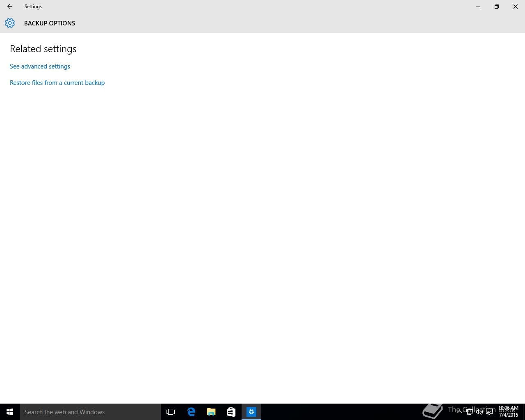Show hidden tray icons chevron
This screenshot has width=525, height=420.
pos(459,412)
